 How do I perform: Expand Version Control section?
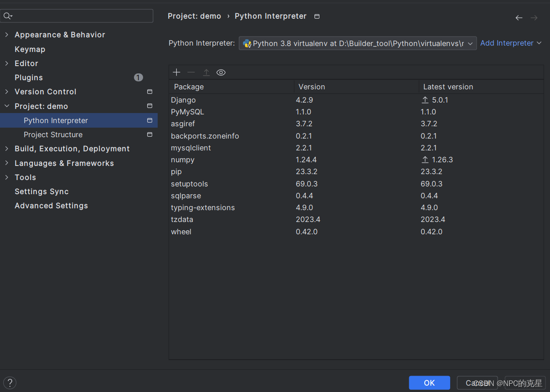tap(6, 92)
